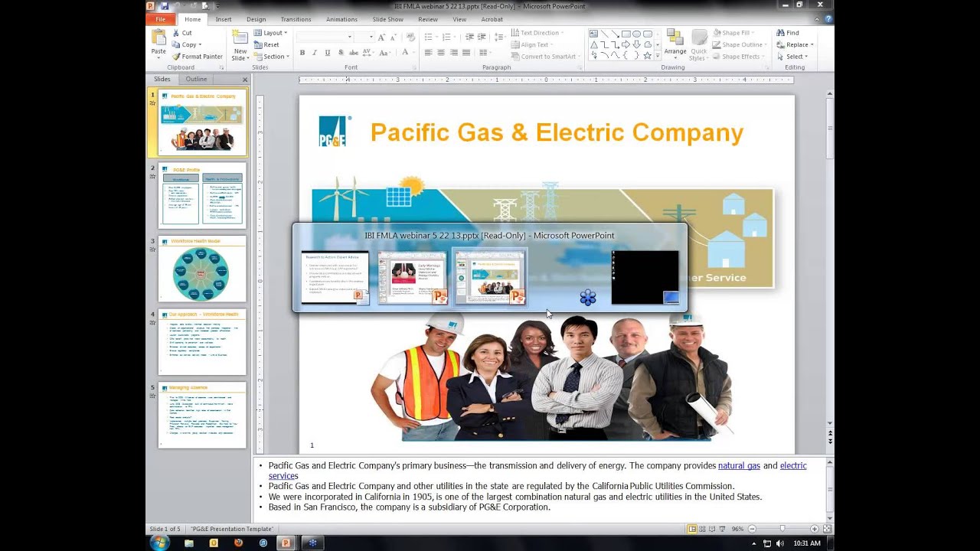Open the Arrange menu button

pyautogui.click(x=675, y=45)
